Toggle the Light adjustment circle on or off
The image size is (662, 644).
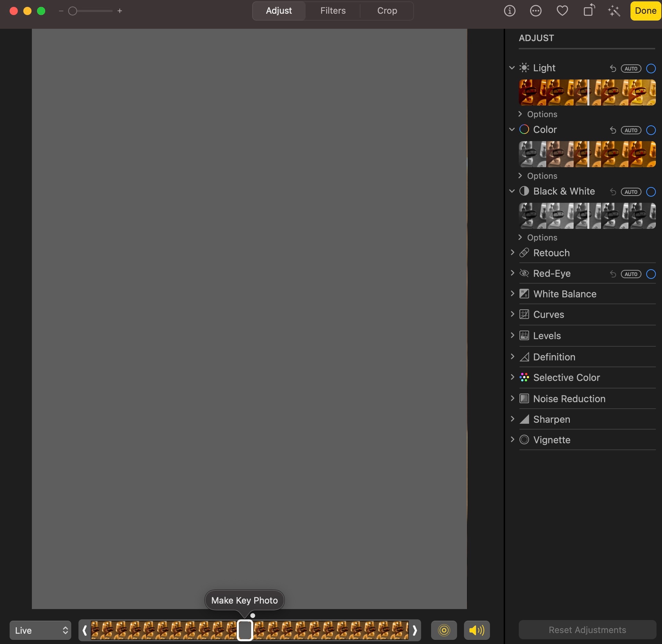coord(651,69)
